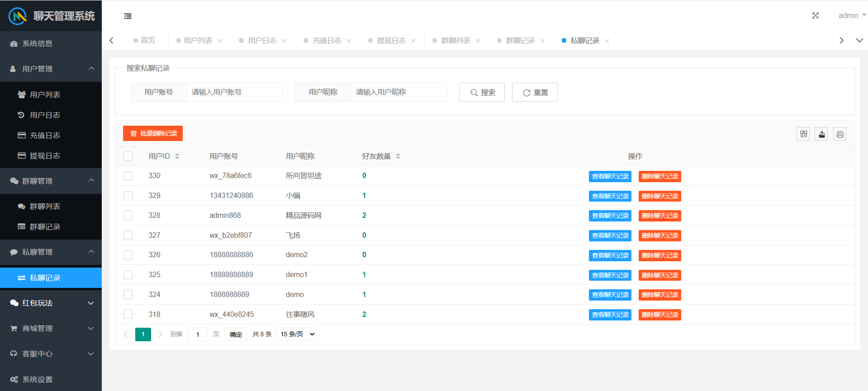Screen dimensions: 868x391
Task: Click the 批量删除记录 button
Action: [153, 134]
